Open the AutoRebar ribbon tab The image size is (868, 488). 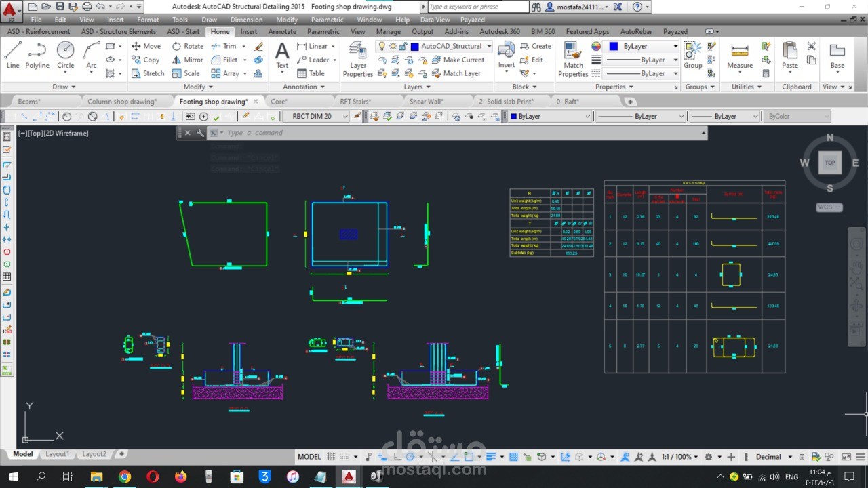(636, 31)
